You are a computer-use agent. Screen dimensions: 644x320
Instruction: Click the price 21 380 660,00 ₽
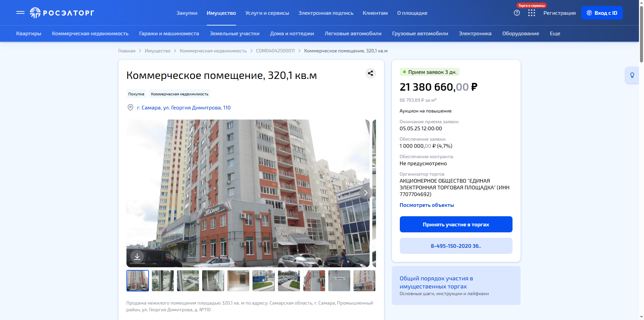[438, 87]
